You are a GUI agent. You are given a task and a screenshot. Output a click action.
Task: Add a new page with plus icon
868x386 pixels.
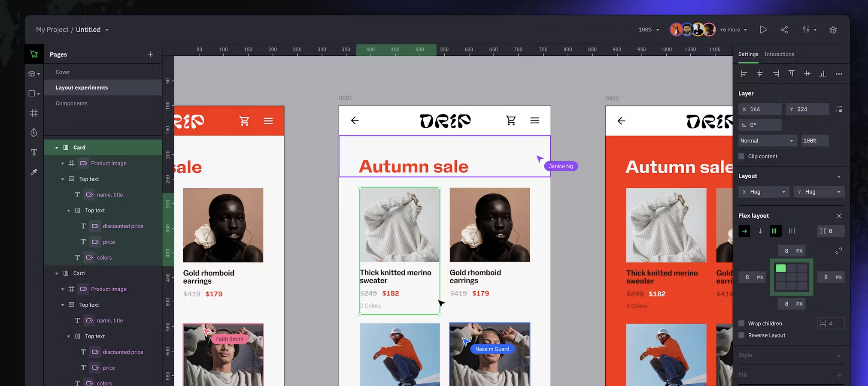[x=150, y=54]
